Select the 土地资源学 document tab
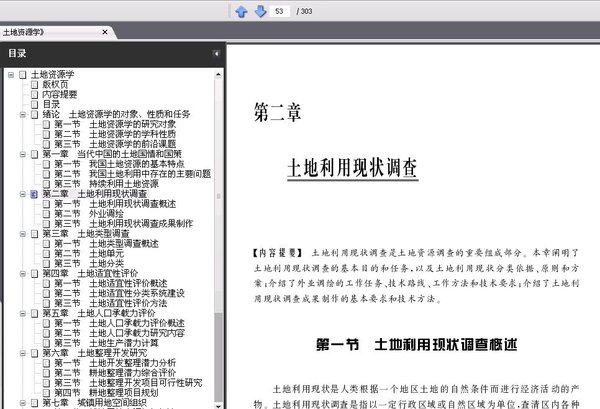Image resolution: width=600 pixels, height=409 pixels. click(x=24, y=33)
